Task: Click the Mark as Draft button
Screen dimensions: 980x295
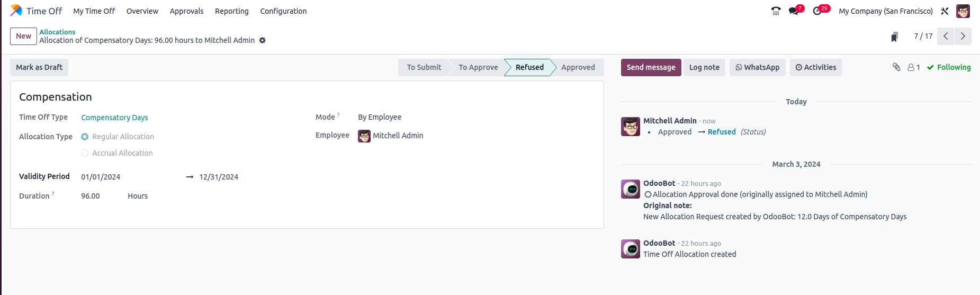Action: (x=39, y=67)
